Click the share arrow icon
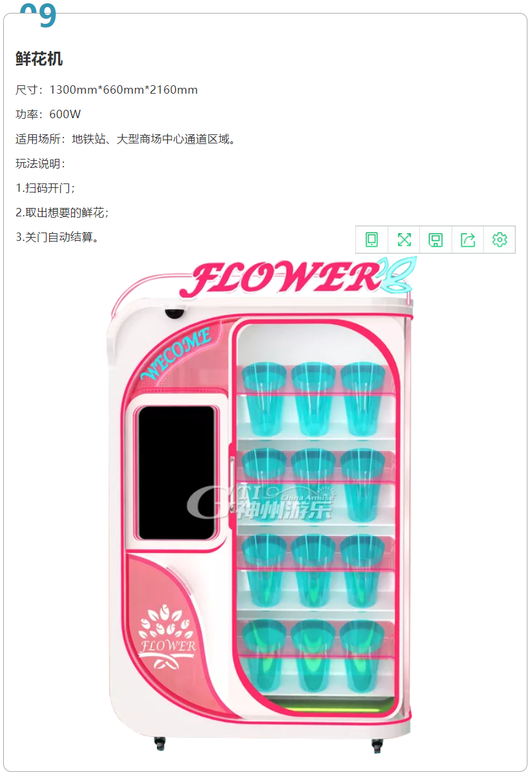The image size is (532, 777). click(x=468, y=240)
